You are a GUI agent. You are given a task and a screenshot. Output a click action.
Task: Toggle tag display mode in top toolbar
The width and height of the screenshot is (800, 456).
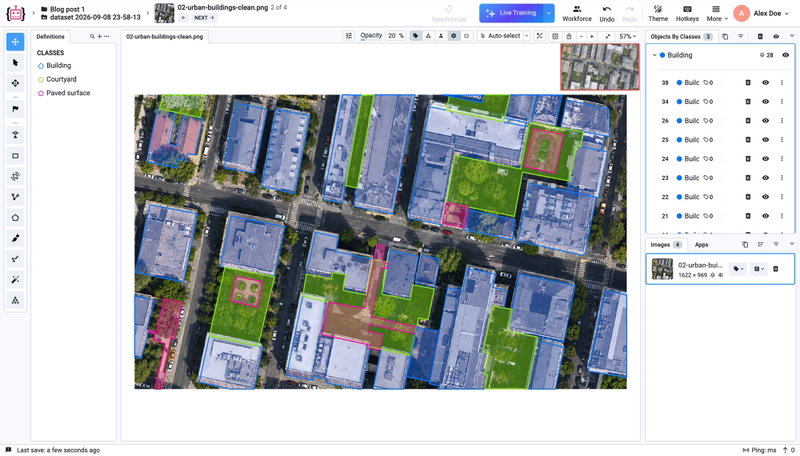pos(415,36)
